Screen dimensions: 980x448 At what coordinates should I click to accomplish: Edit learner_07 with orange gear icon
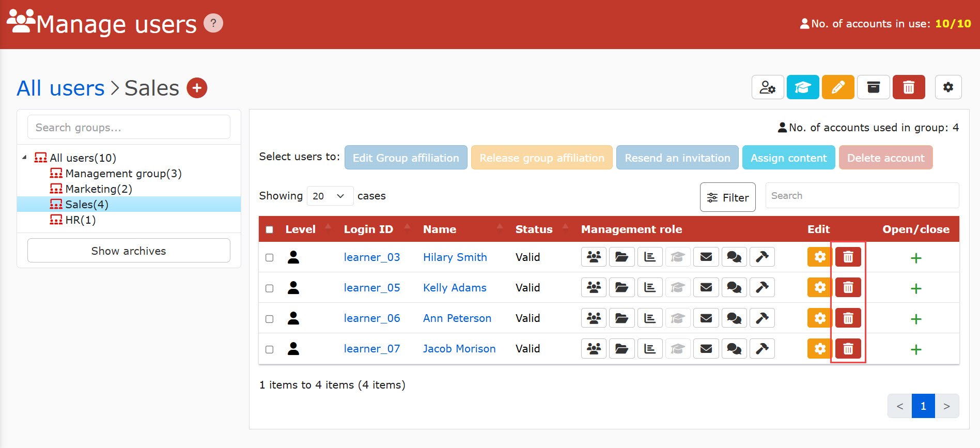tap(820, 348)
